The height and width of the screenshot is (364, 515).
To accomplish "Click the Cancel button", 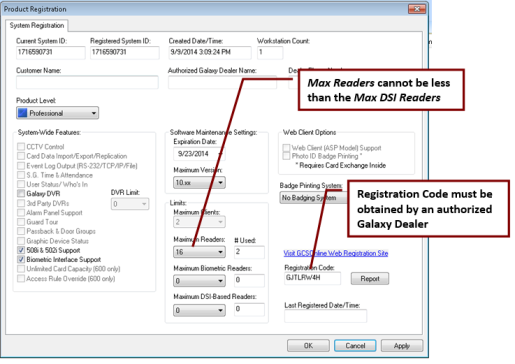I will click(x=355, y=346).
